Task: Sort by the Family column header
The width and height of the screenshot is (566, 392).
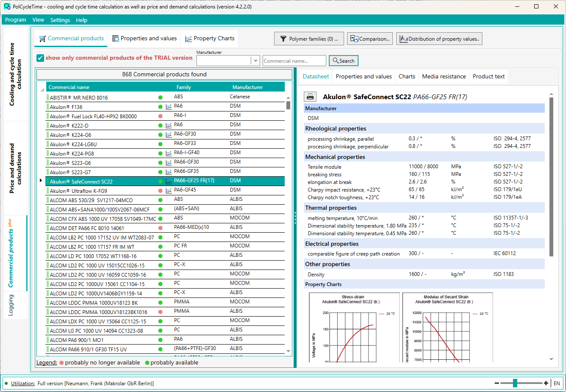Action: (x=202, y=87)
